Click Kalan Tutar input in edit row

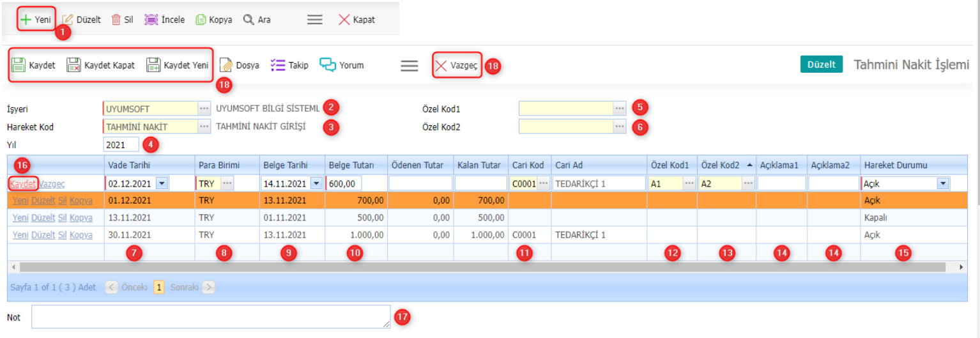click(481, 183)
